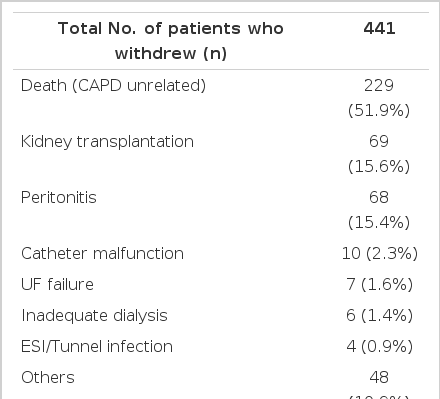440x399 pixels.
Task: Select the value 68 for peritonitis
Action: (x=379, y=197)
